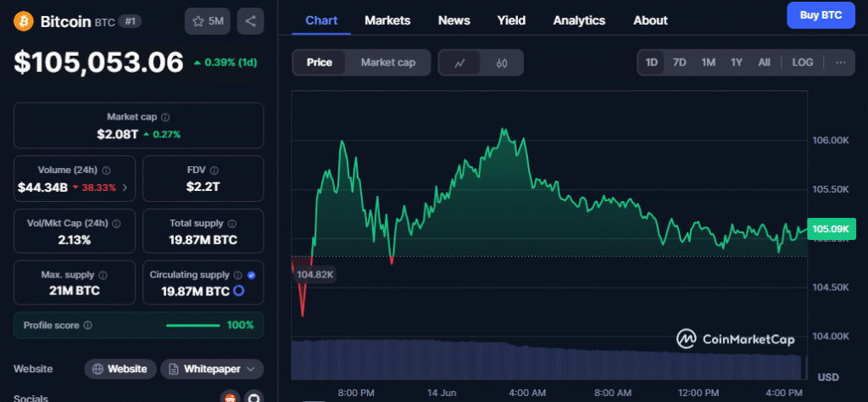Open the Yield tab

point(511,20)
